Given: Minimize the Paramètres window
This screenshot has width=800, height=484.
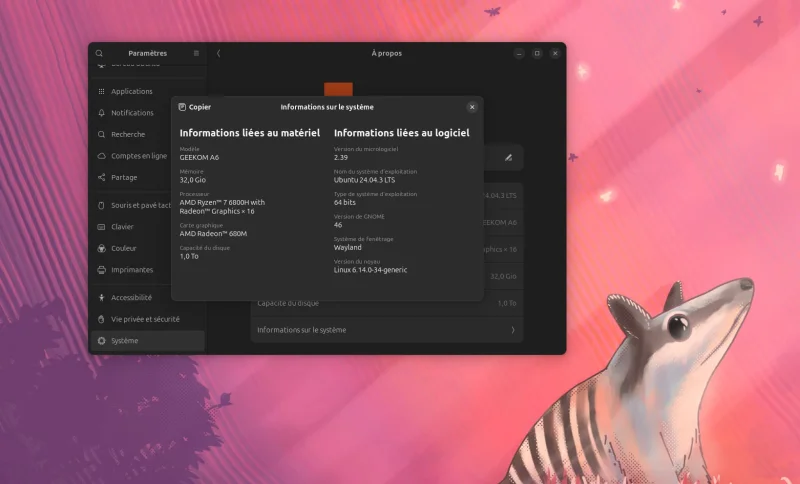Looking at the screenshot, I should click(x=519, y=53).
